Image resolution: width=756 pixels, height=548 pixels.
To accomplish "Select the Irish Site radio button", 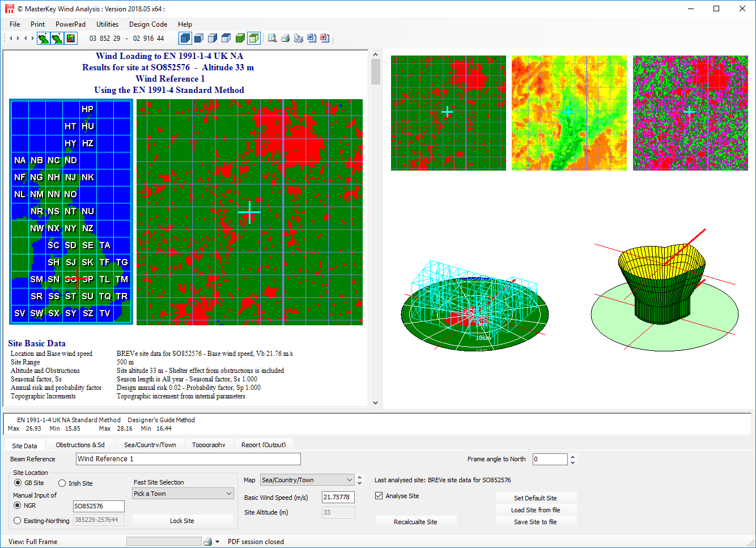I will [62, 483].
